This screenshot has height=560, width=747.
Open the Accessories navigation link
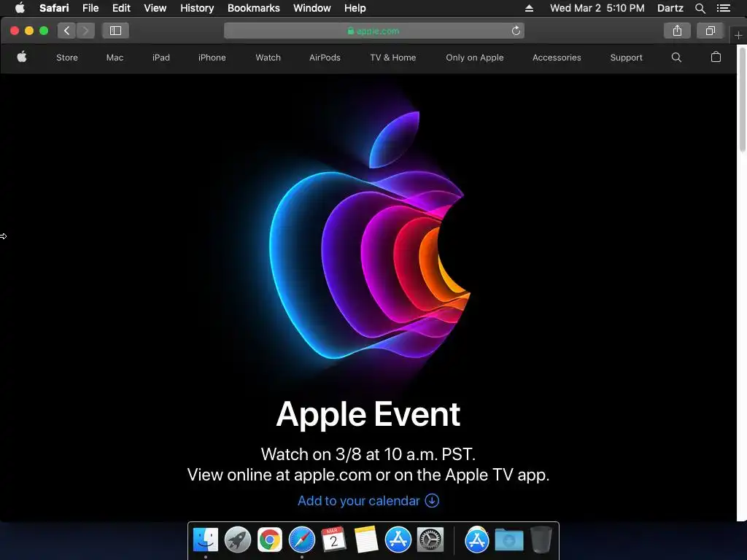[x=557, y=58]
